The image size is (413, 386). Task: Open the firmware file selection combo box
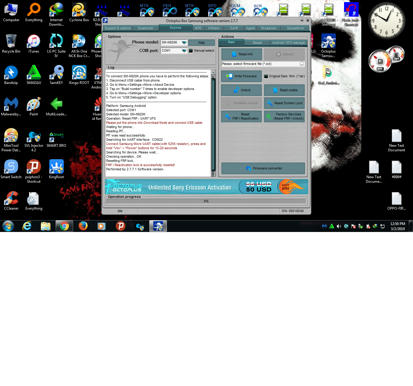(x=263, y=64)
